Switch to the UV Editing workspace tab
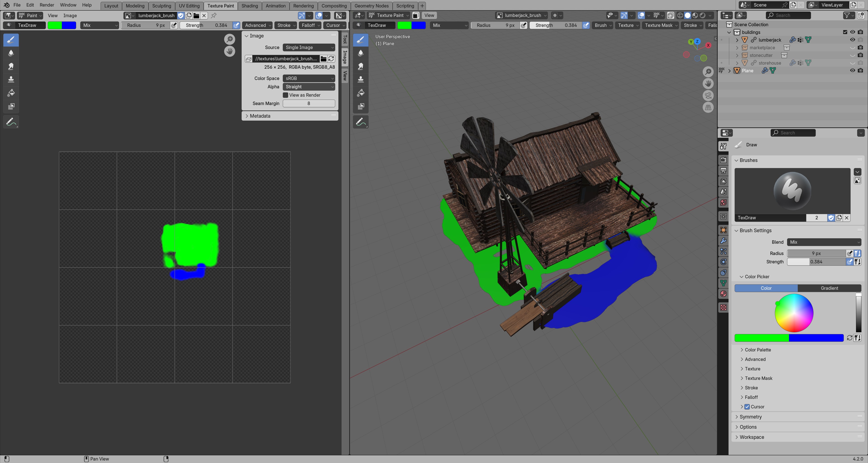Image resolution: width=868 pixels, height=463 pixels. (189, 6)
